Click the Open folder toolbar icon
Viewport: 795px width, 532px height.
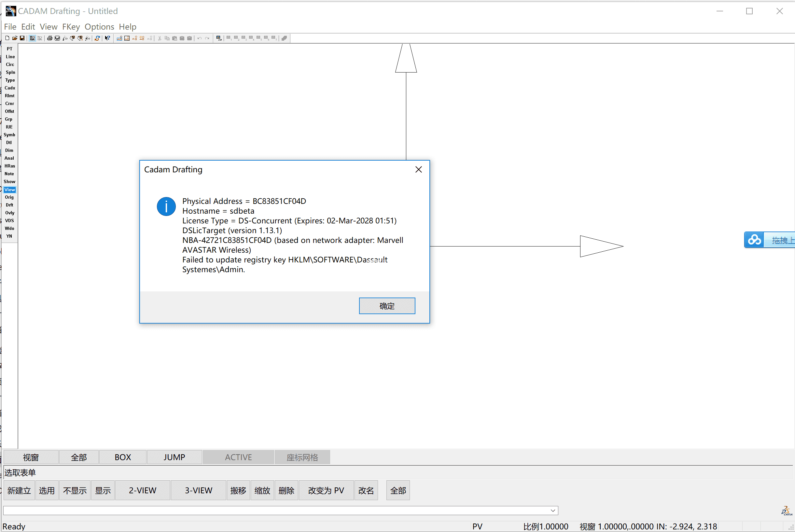click(x=15, y=38)
